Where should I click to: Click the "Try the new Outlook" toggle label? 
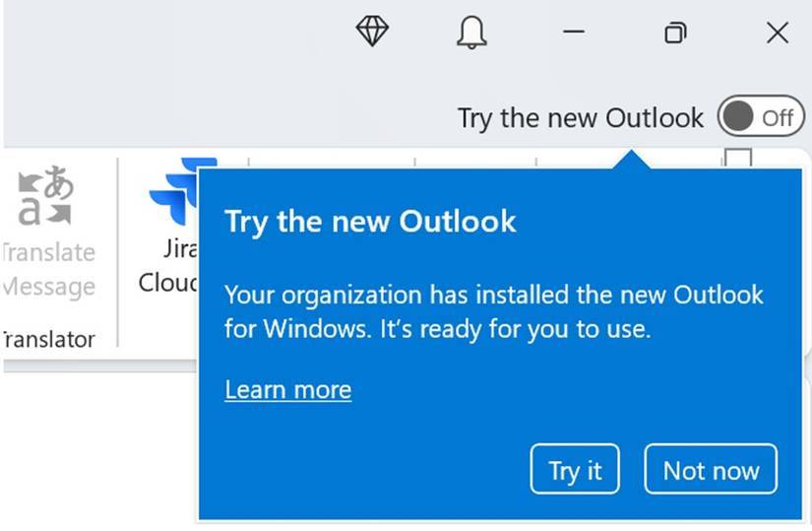[581, 118]
